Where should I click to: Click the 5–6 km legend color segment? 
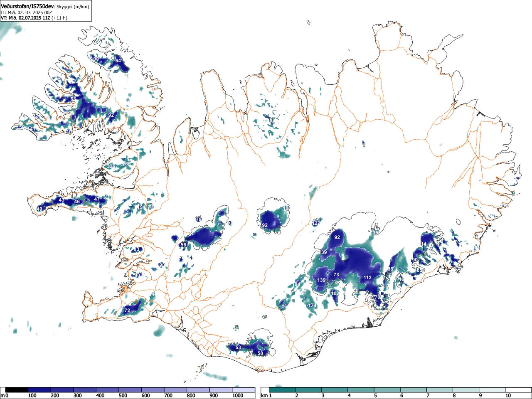point(388,390)
